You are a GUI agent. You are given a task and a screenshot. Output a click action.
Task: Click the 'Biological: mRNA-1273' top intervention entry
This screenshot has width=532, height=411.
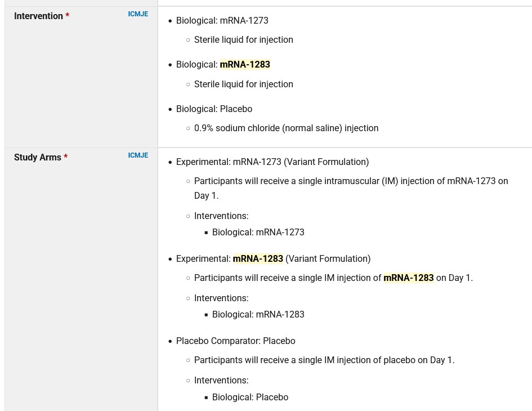click(222, 21)
